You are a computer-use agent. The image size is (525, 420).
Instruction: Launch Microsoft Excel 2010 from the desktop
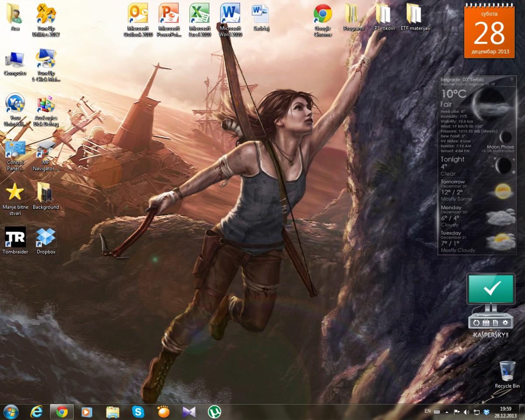click(x=199, y=14)
